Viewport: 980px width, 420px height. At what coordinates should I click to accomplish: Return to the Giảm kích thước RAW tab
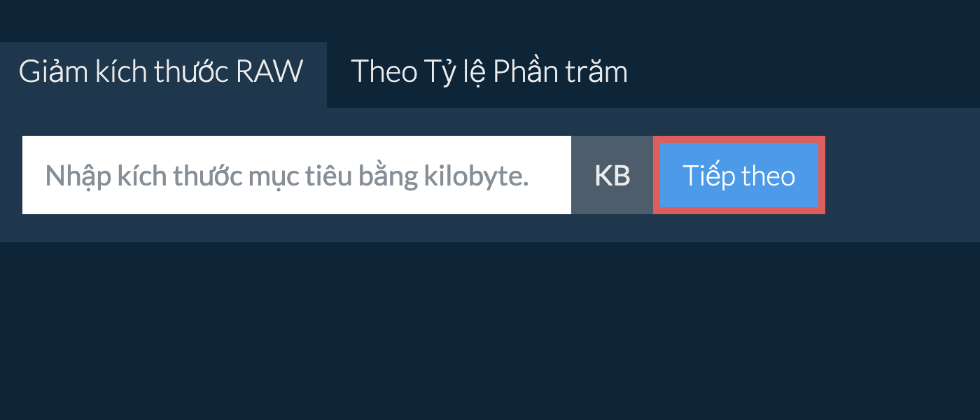(x=162, y=72)
